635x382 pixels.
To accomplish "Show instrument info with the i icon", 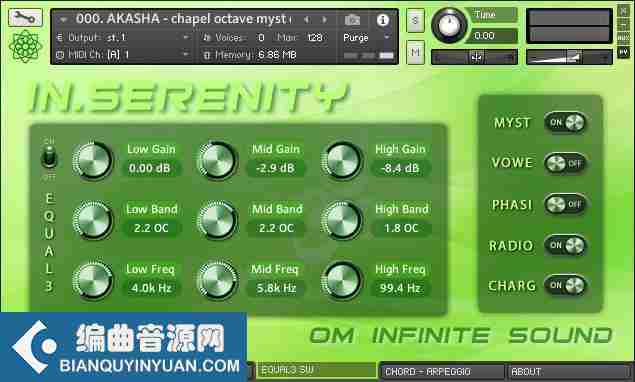I will click(382, 19).
